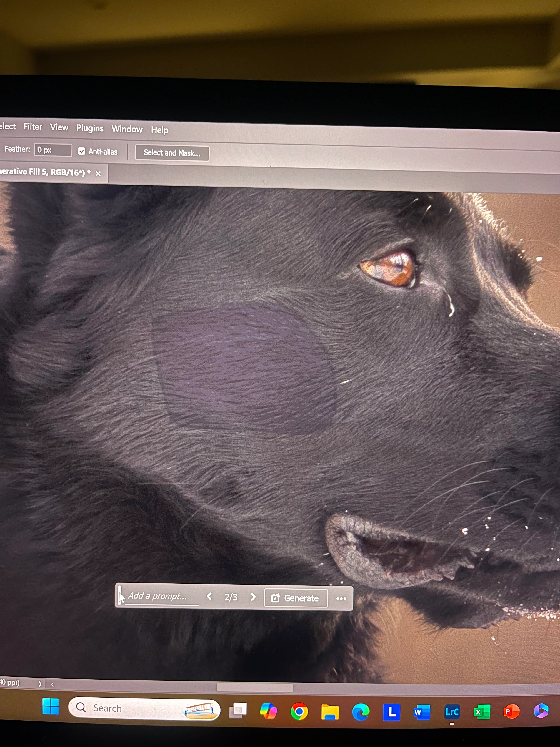
Task: Close the Generative Fill 5 document tab
Action: [x=98, y=173]
